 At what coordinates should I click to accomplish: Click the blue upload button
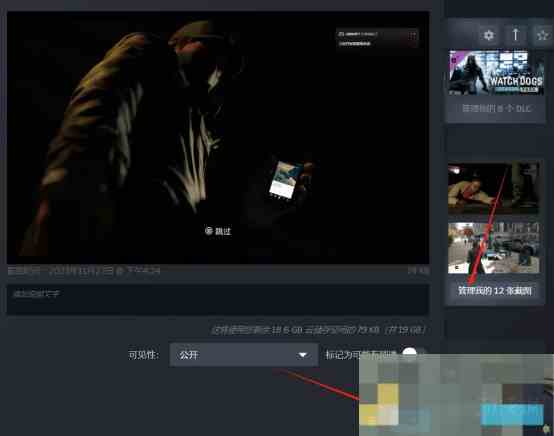(x=512, y=415)
